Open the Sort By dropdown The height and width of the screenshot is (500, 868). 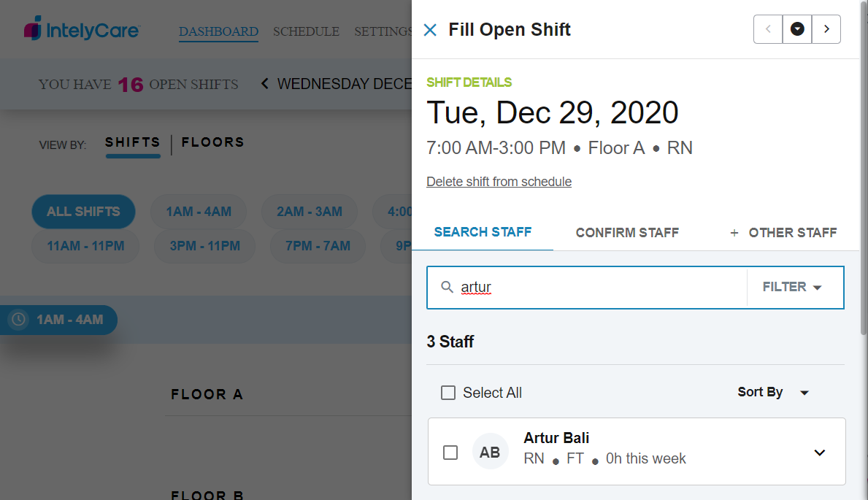pos(773,392)
